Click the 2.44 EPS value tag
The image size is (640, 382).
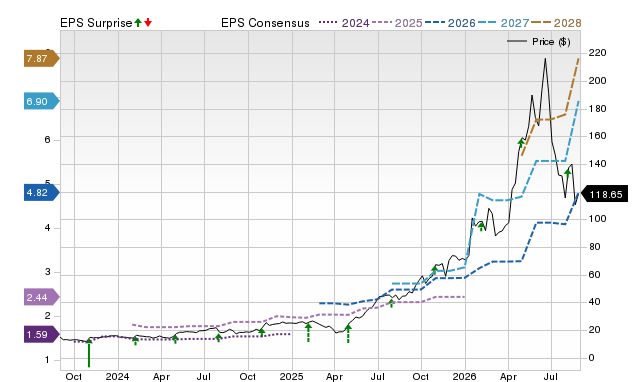coord(41,298)
